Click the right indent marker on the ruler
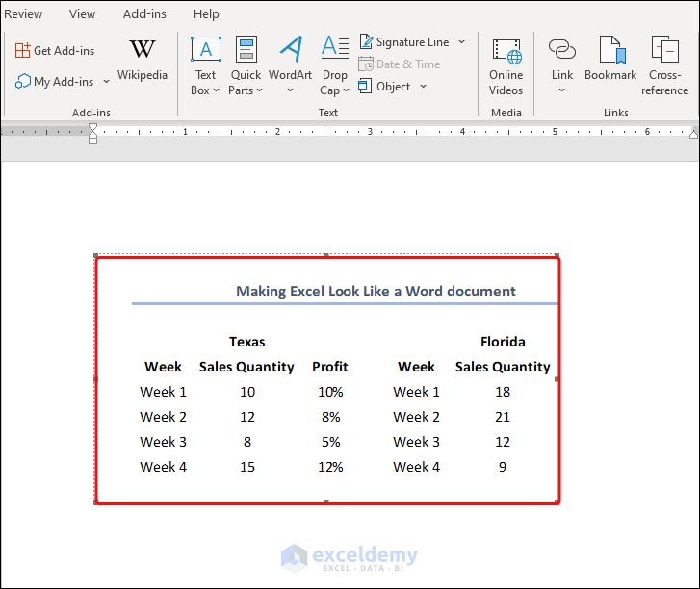This screenshot has width=700, height=589. (x=693, y=134)
